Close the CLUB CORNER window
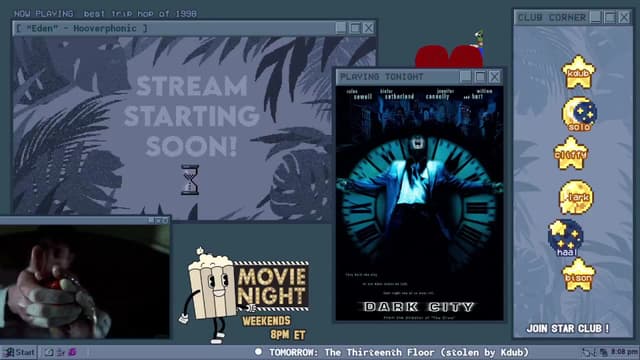This screenshot has height=360, width=640. click(x=624, y=18)
